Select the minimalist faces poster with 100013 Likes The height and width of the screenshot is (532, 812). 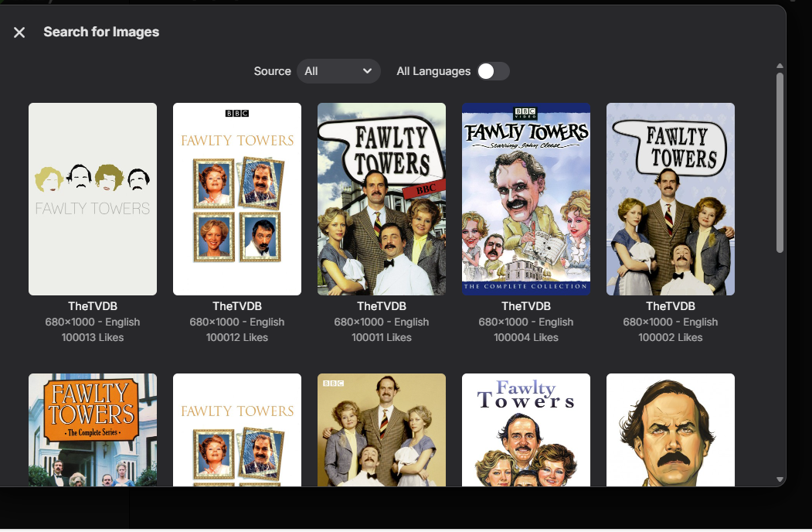(93, 199)
